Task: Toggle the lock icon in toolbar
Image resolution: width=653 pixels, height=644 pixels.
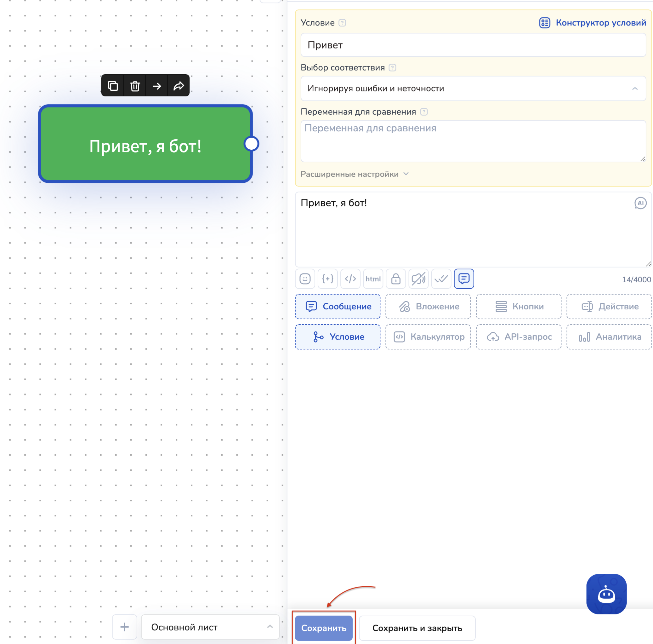Action: (396, 279)
